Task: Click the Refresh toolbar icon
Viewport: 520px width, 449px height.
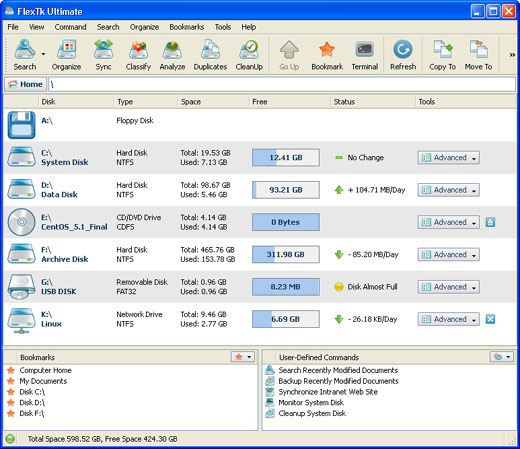Action: [x=403, y=55]
